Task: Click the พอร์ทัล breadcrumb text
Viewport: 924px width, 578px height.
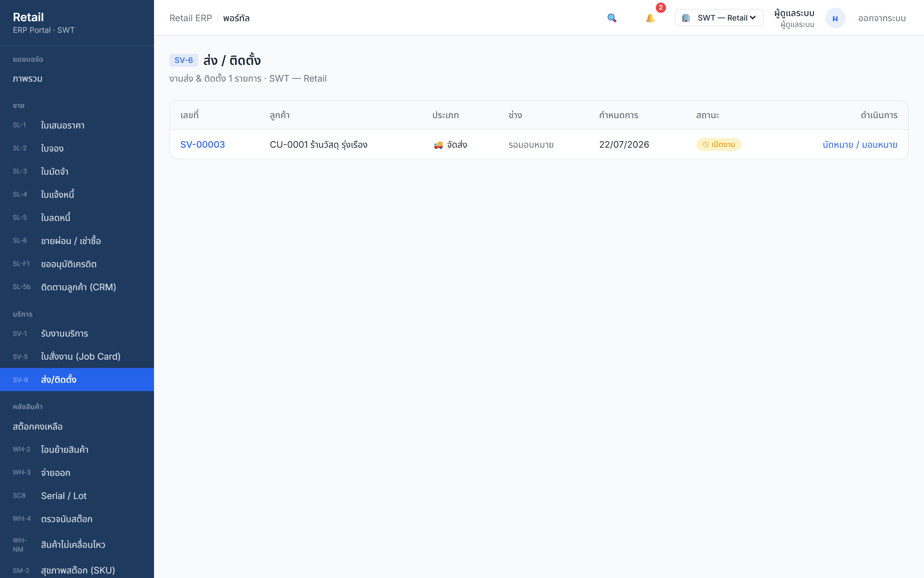Action: (236, 18)
